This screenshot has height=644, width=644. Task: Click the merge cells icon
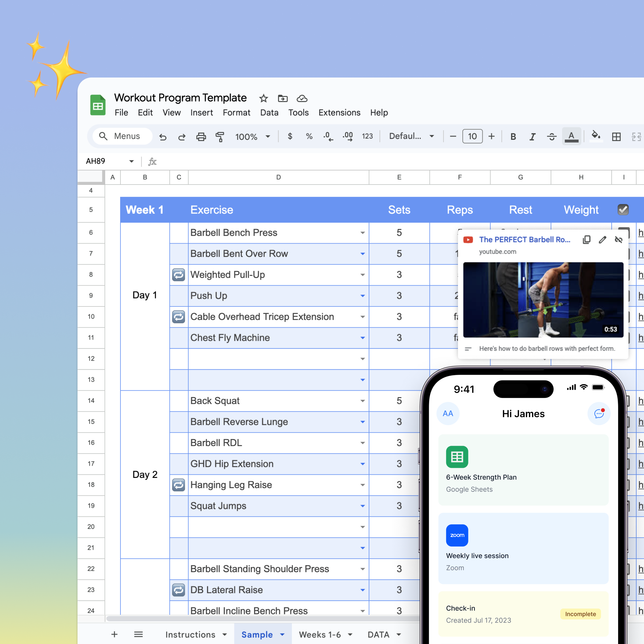(636, 137)
